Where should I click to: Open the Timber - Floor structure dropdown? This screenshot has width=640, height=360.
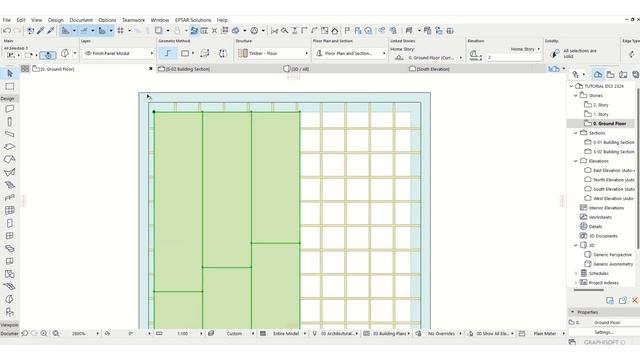tap(273, 53)
